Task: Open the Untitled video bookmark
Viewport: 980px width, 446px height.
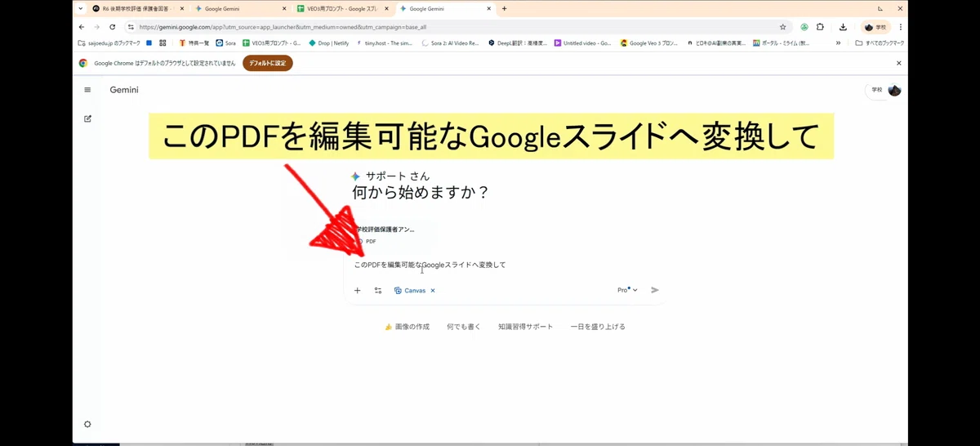Action: (x=582, y=42)
